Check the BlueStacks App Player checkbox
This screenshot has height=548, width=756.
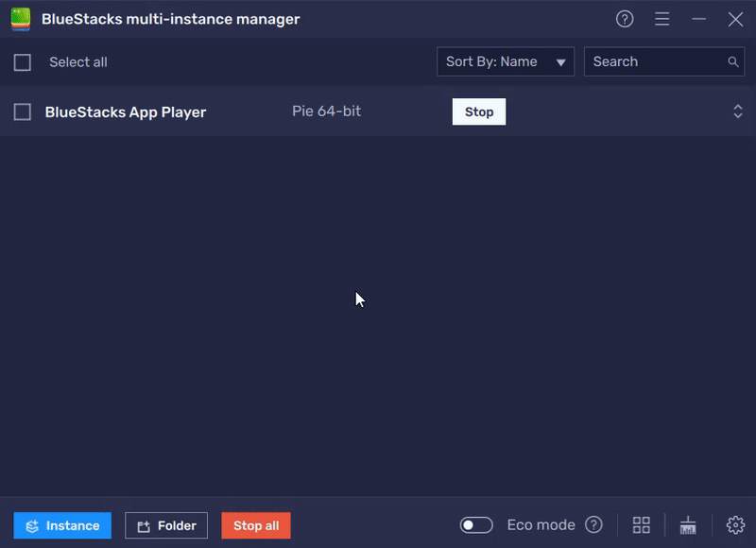23,111
